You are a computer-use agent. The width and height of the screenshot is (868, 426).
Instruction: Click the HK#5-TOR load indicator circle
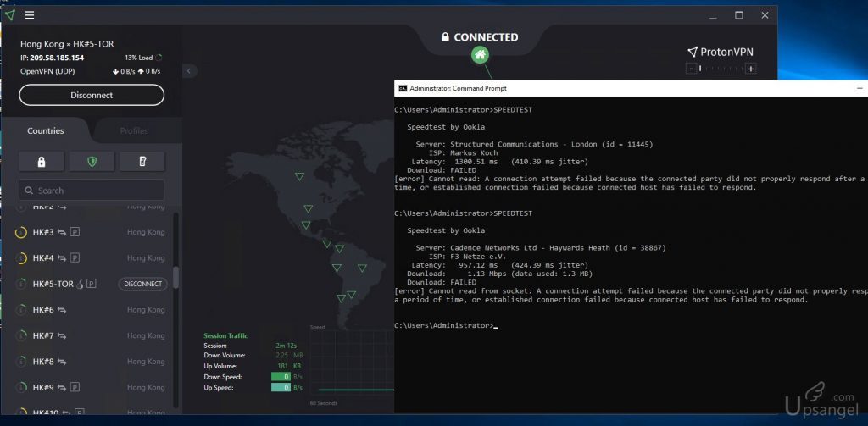(x=21, y=284)
